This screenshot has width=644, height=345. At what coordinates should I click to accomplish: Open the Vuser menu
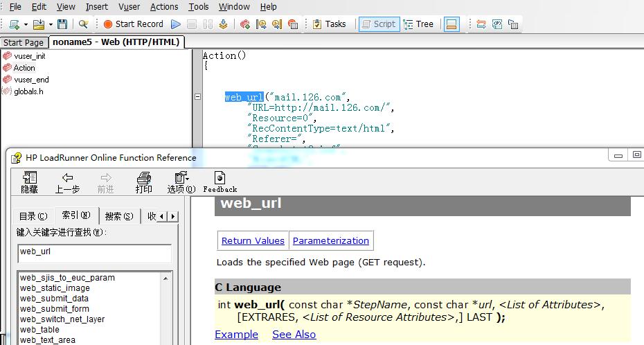(129, 7)
